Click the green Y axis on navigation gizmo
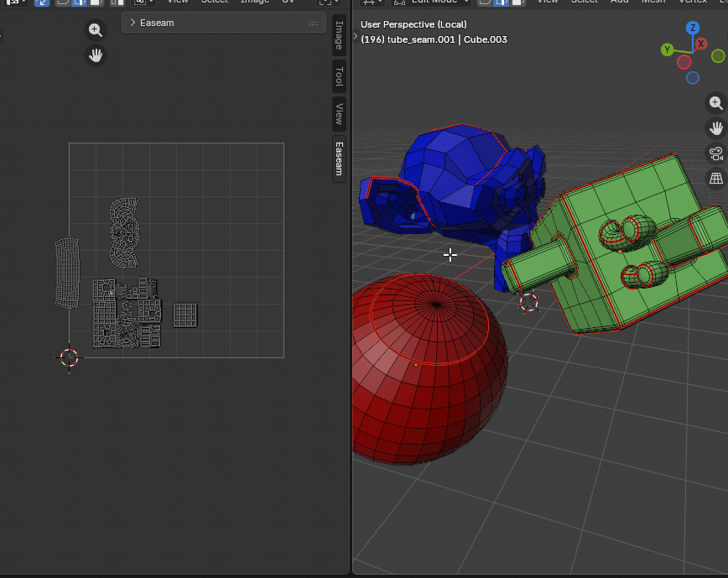728x578 pixels. (667, 49)
